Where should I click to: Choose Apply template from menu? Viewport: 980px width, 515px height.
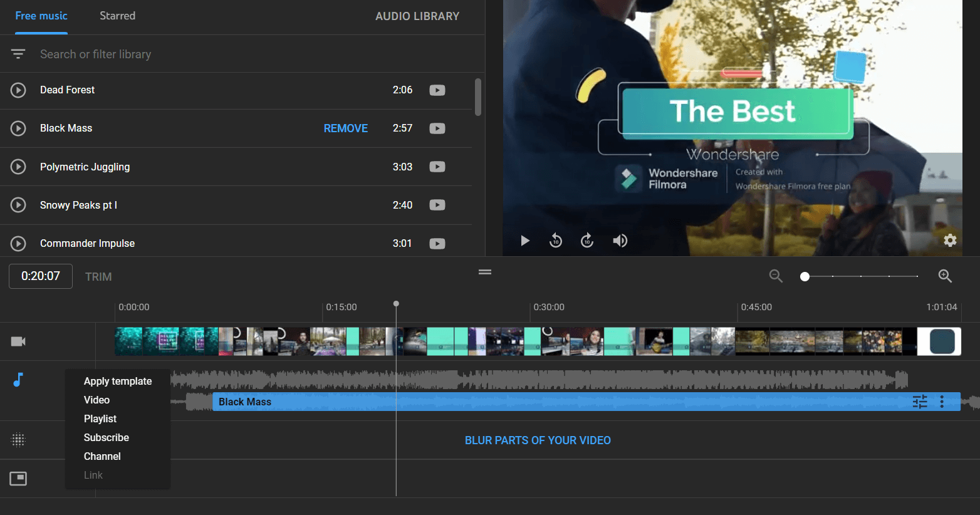pyautogui.click(x=118, y=382)
